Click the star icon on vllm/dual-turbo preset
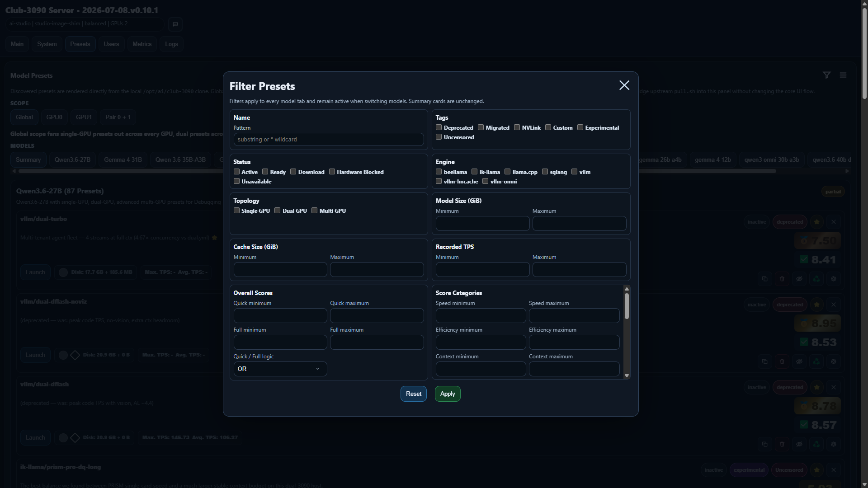 click(817, 222)
